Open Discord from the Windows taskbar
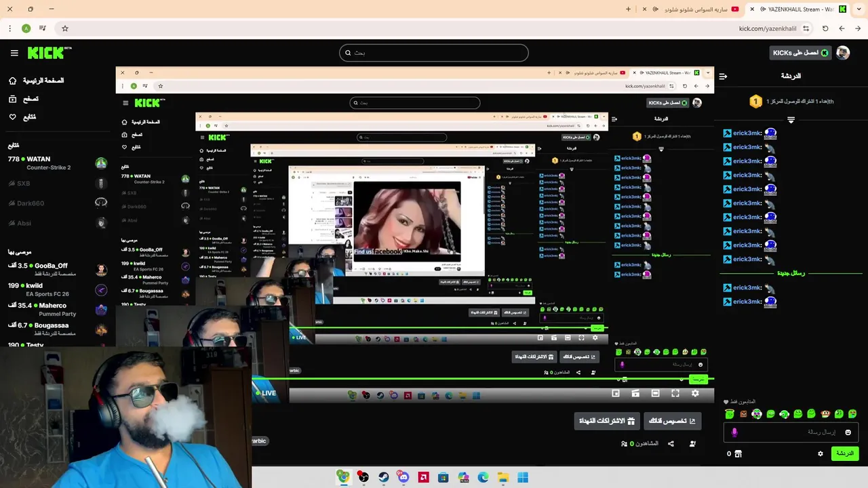The height and width of the screenshot is (488, 868). tap(403, 477)
